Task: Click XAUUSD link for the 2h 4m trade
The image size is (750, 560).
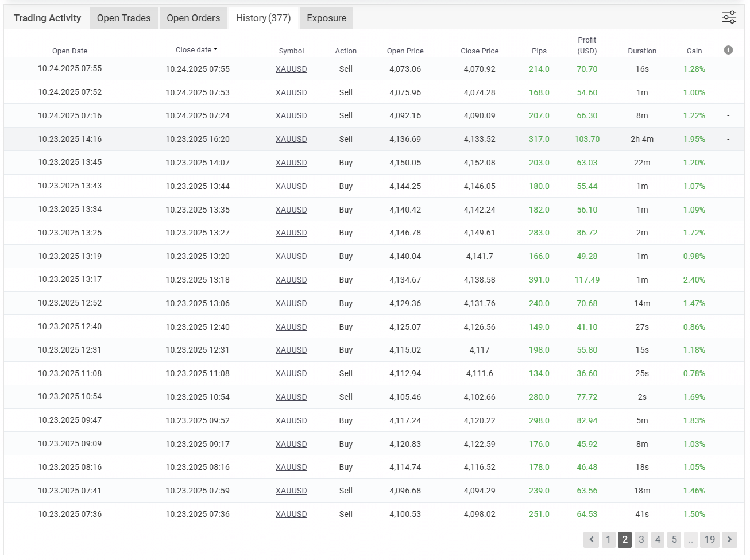Action: (291, 139)
